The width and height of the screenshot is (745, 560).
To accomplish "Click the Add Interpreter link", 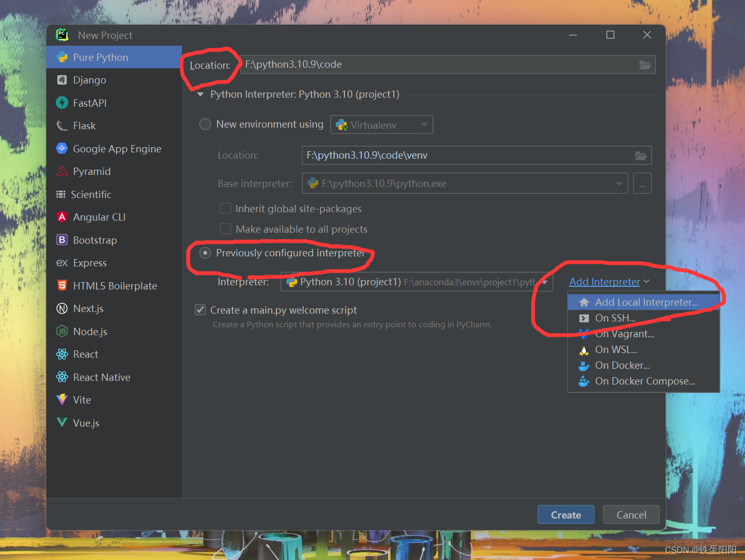I will tap(605, 282).
